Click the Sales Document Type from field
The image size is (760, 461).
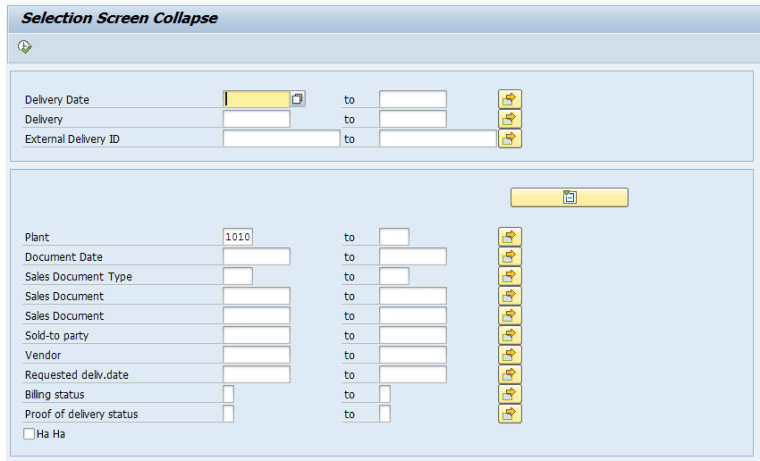coord(238,276)
